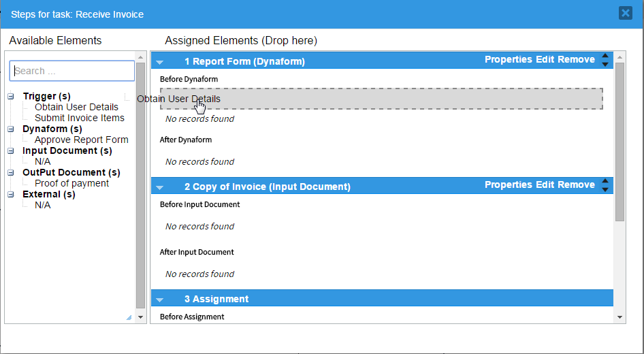The image size is (644, 354).
Task: Open Properties for Report Form step
Action: point(508,60)
